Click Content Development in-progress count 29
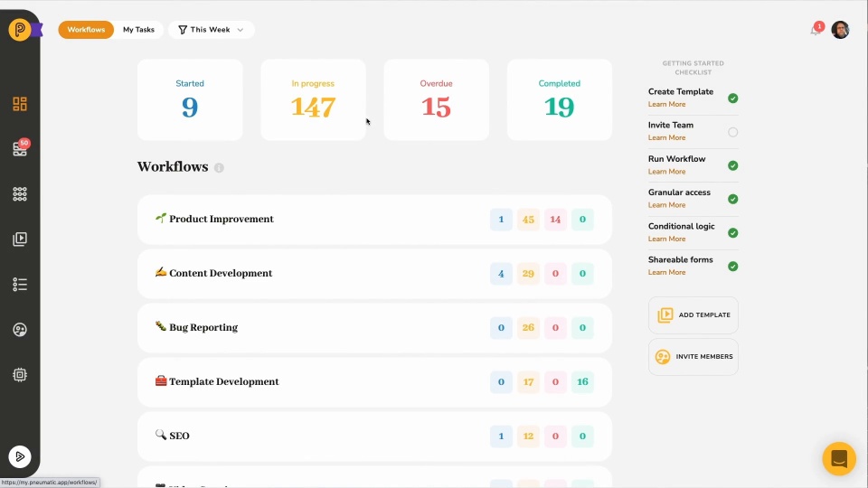The height and width of the screenshot is (488, 868). [x=528, y=274]
